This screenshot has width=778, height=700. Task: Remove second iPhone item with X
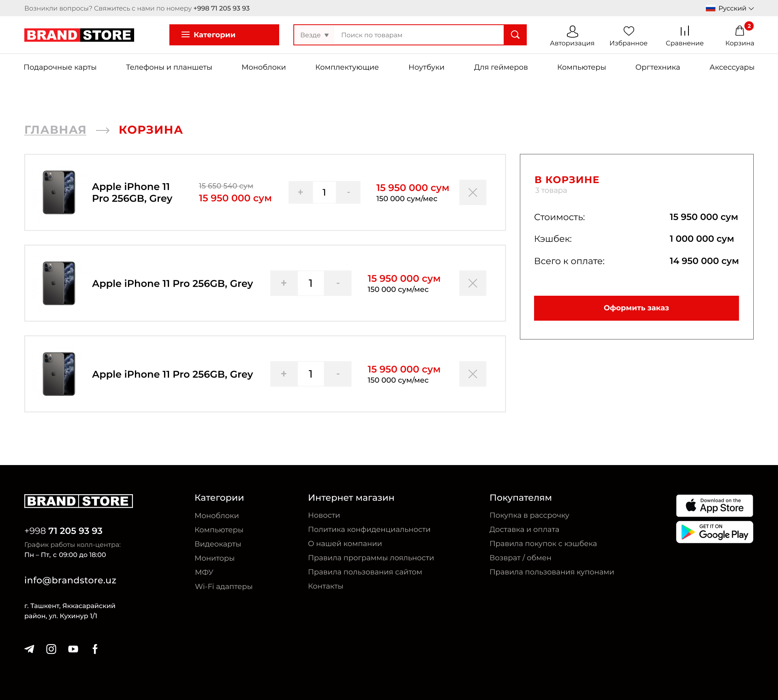[472, 283]
